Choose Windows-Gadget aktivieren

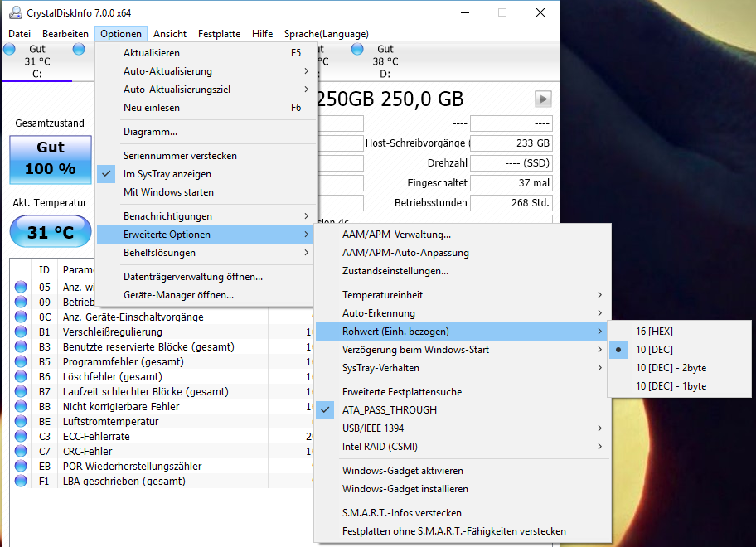pos(463,471)
